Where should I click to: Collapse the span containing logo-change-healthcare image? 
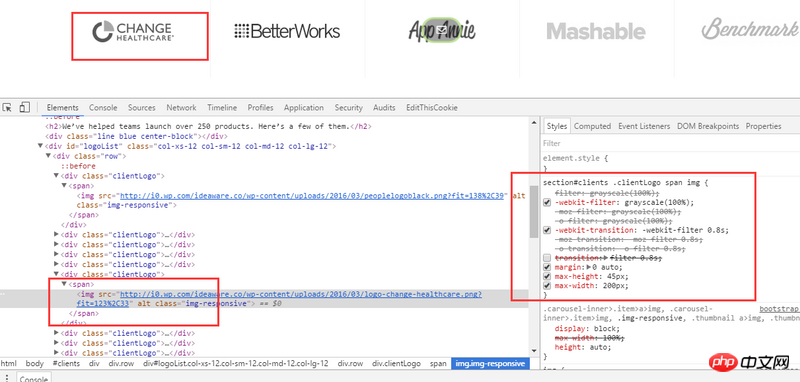[64, 284]
